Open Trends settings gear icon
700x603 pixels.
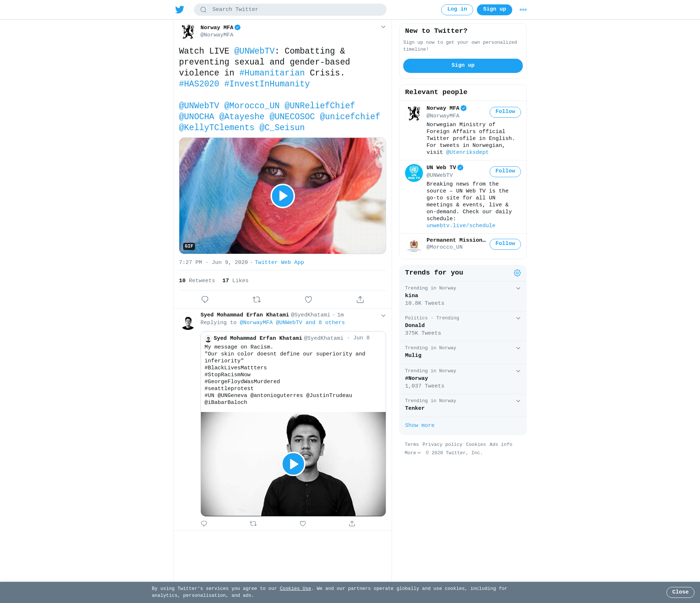pos(517,273)
